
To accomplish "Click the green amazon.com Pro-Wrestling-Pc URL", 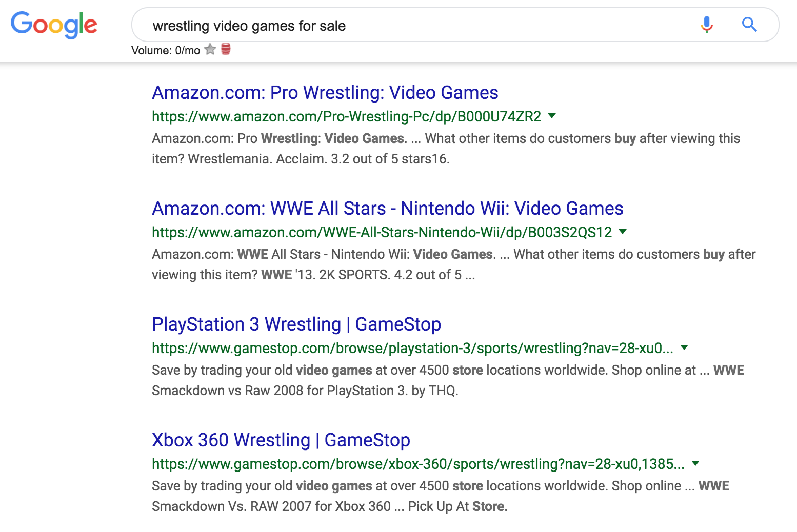I will (x=346, y=117).
